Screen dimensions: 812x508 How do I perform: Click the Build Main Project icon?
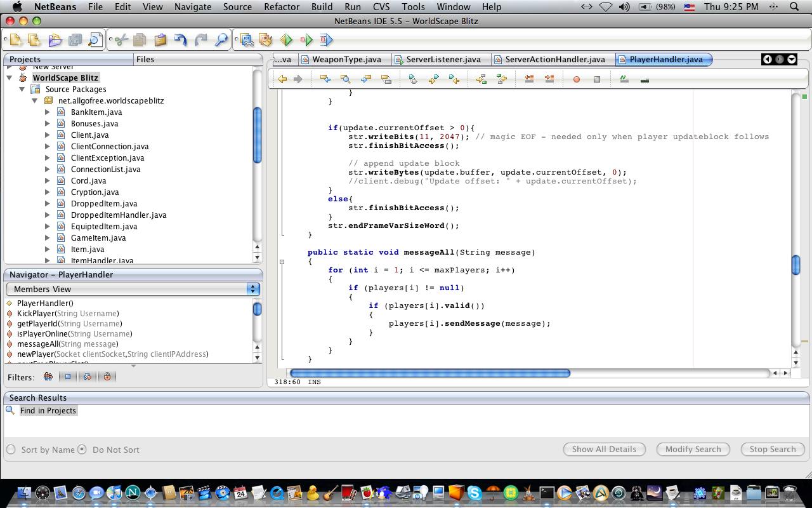coord(247,40)
